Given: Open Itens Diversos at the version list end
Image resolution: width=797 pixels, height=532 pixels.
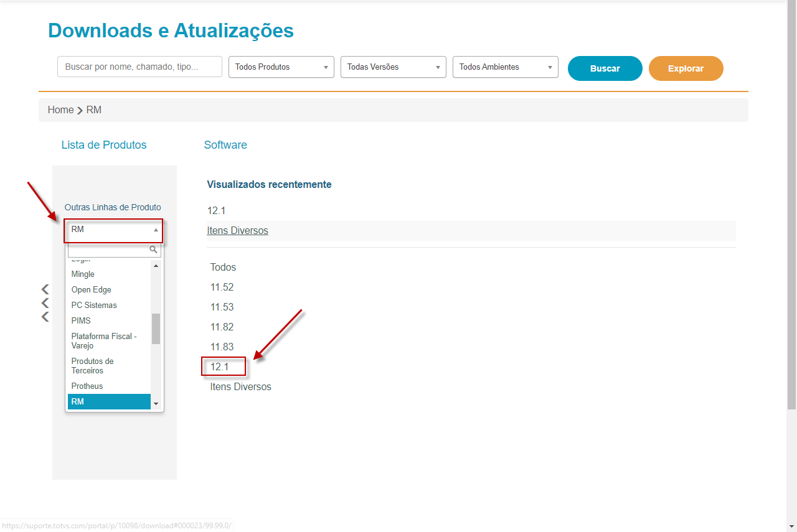Looking at the screenshot, I should click(x=240, y=387).
